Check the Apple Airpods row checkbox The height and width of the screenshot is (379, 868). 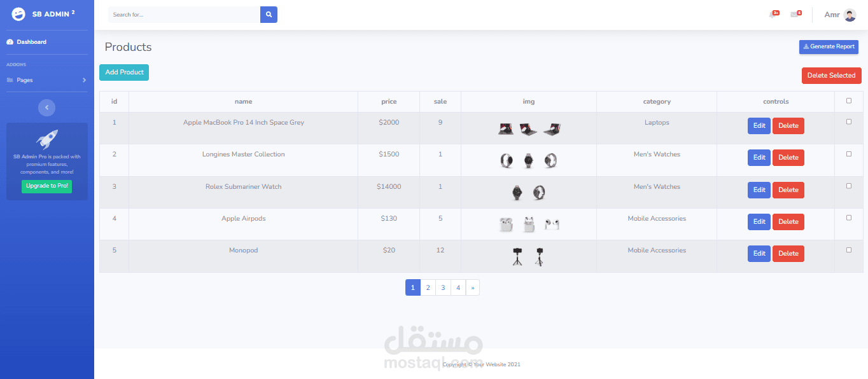[x=849, y=217]
